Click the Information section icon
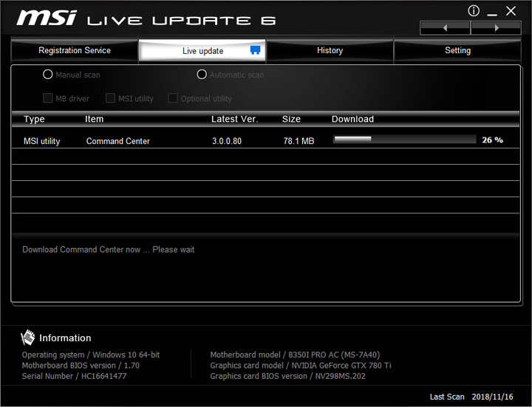This screenshot has height=407, width=532. click(28, 338)
